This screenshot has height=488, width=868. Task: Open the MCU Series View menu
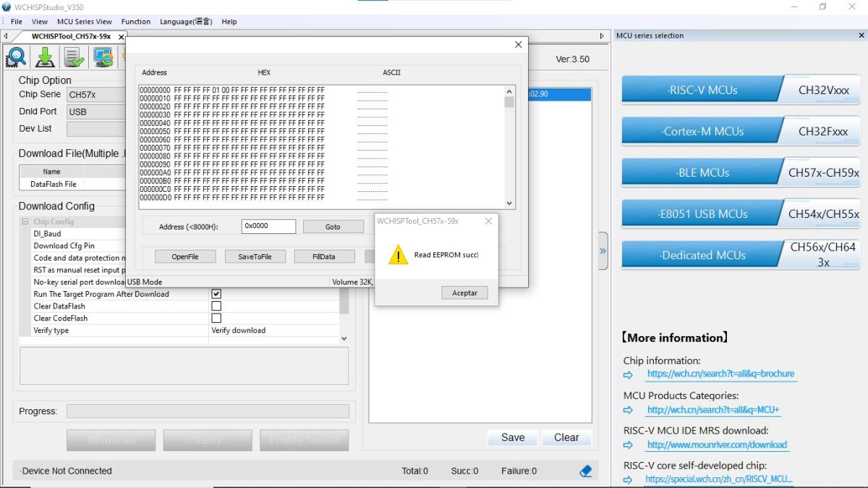85,22
